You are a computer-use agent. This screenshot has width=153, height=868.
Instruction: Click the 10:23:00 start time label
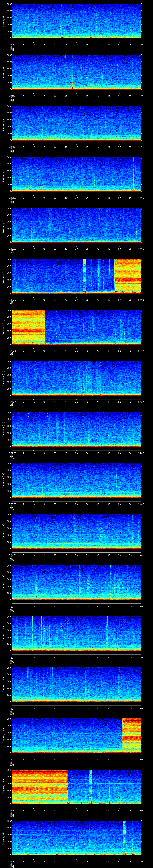[12, 504]
